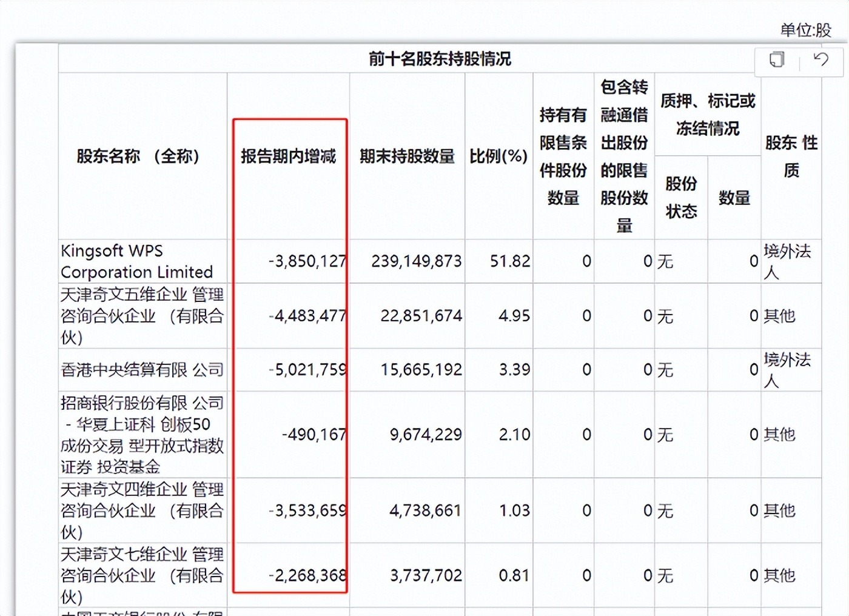Image resolution: width=849 pixels, height=616 pixels.
Task: Click the copy table icon
Action: [776, 60]
